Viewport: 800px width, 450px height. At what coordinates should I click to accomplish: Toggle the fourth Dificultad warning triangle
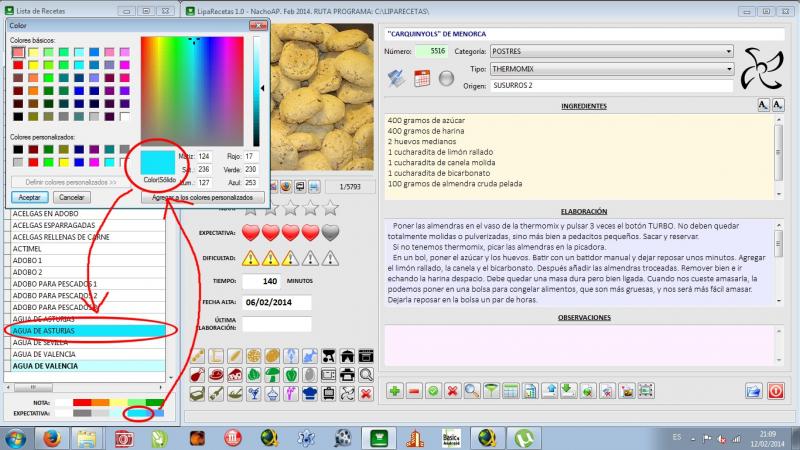[x=311, y=258]
